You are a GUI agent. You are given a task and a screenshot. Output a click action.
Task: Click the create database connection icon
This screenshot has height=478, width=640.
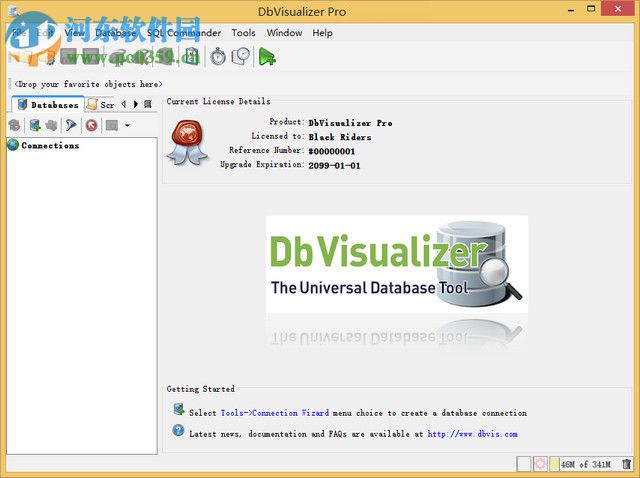(35, 125)
